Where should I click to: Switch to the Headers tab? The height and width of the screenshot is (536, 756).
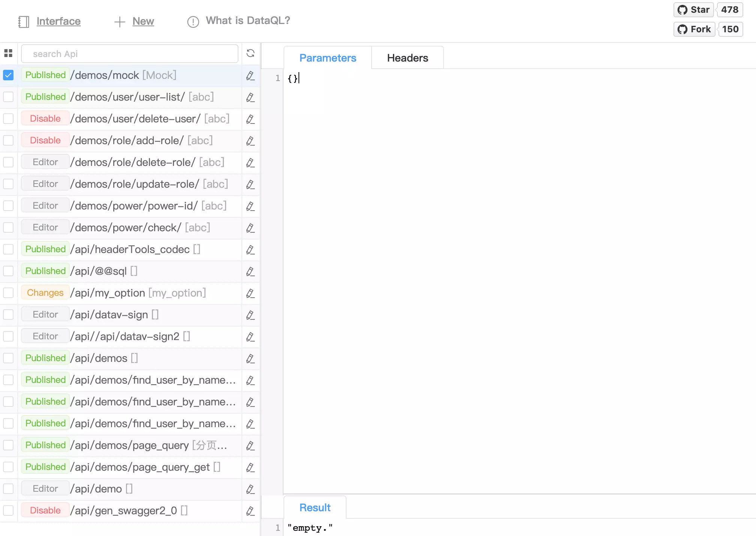pos(407,58)
